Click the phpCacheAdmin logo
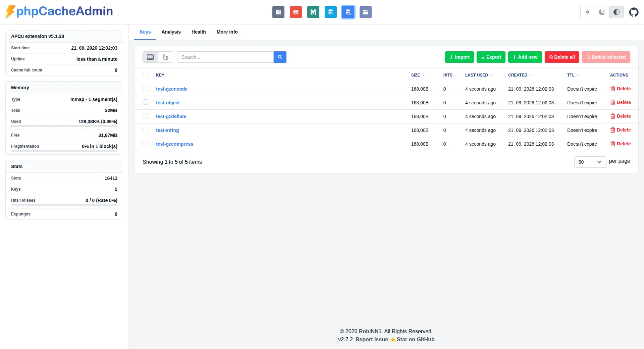 tap(59, 11)
